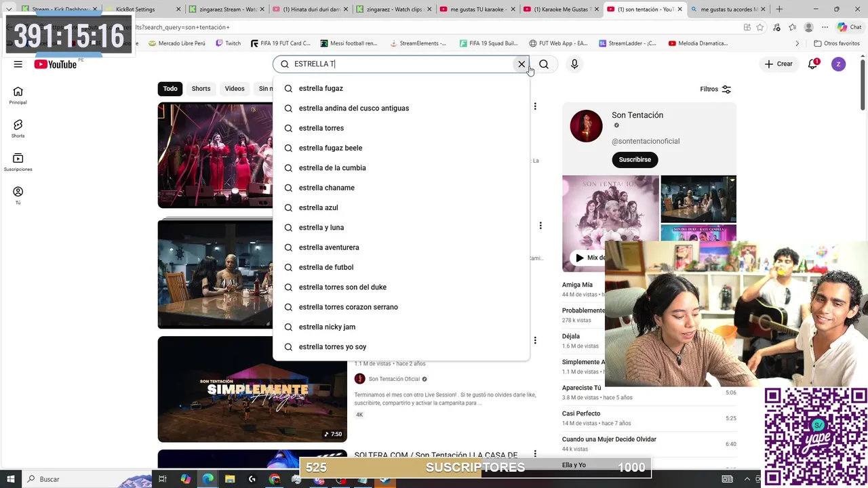The width and height of the screenshot is (868, 488).
Task: Choose suggestion 'estrella de la cumbia'
Action: click(401, 168)
